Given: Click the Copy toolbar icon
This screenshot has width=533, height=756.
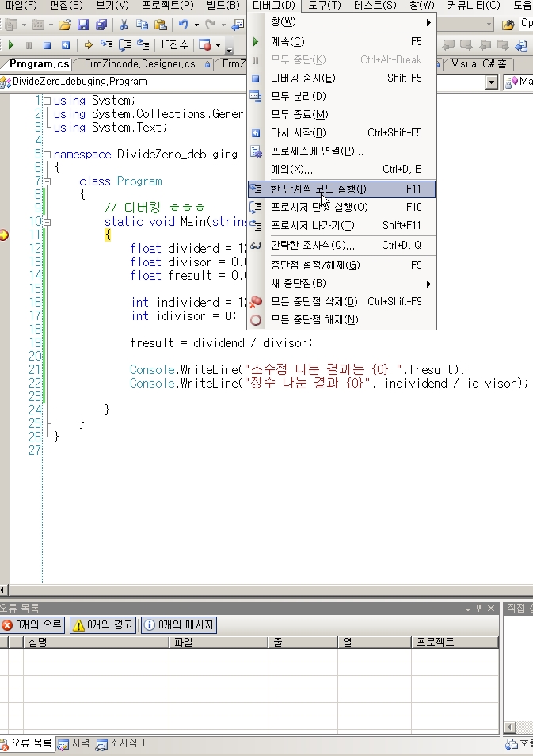Looking at the screenshot, I should [142, 25].
